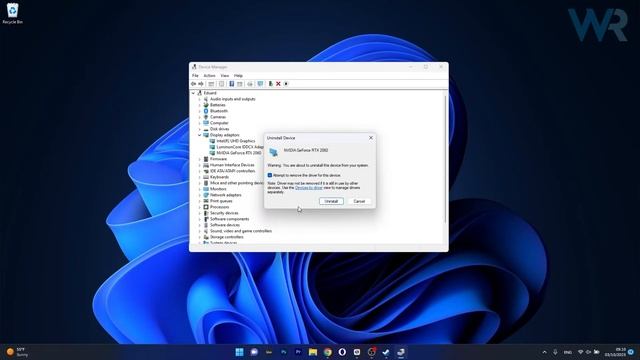This screenshot has height=360, width=640.
Task: Click the red X uninstall device toolbar icon
Action: tap(278, 84)
